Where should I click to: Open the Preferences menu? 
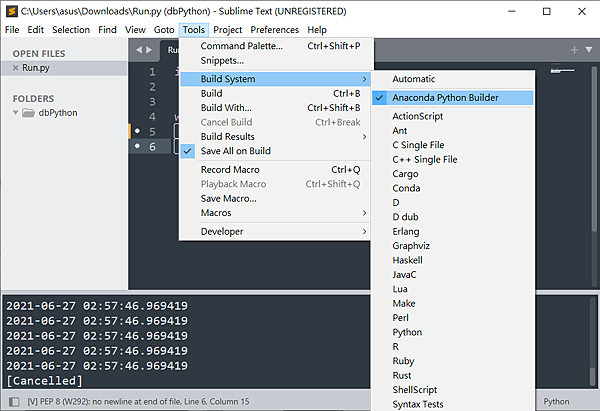[x=274, y=30]
